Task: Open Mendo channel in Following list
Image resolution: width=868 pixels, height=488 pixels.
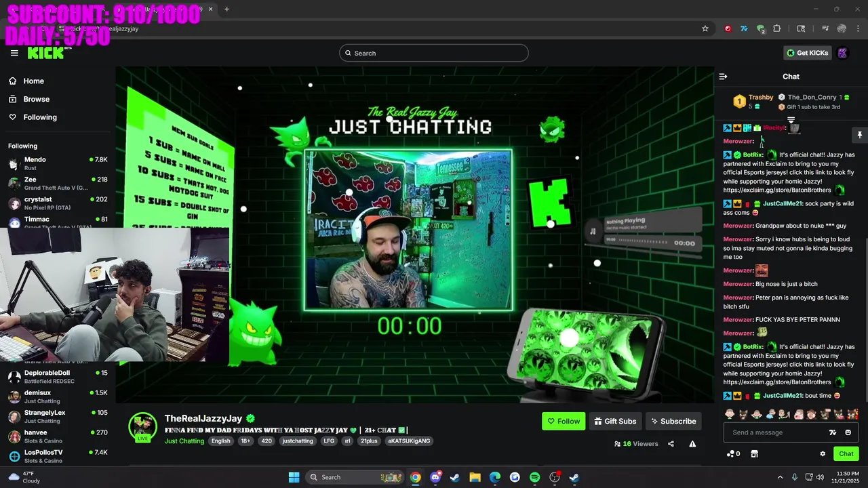Action: pyautogui.click(x=58, y=163)
